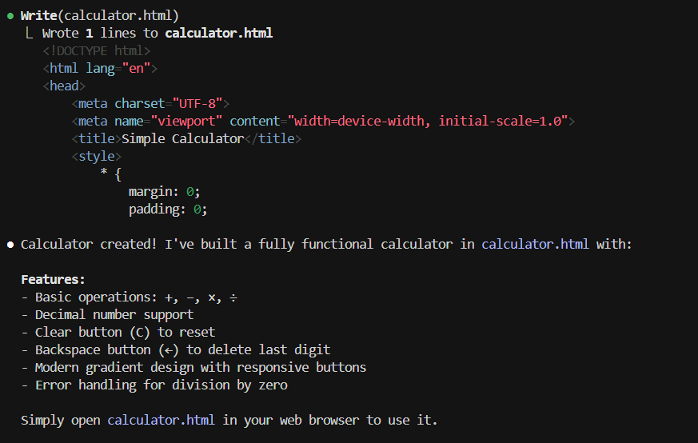Click calculator.html in the "Calculator created!" sentence
The image size is (698, 443).
(x=535, y=244)
